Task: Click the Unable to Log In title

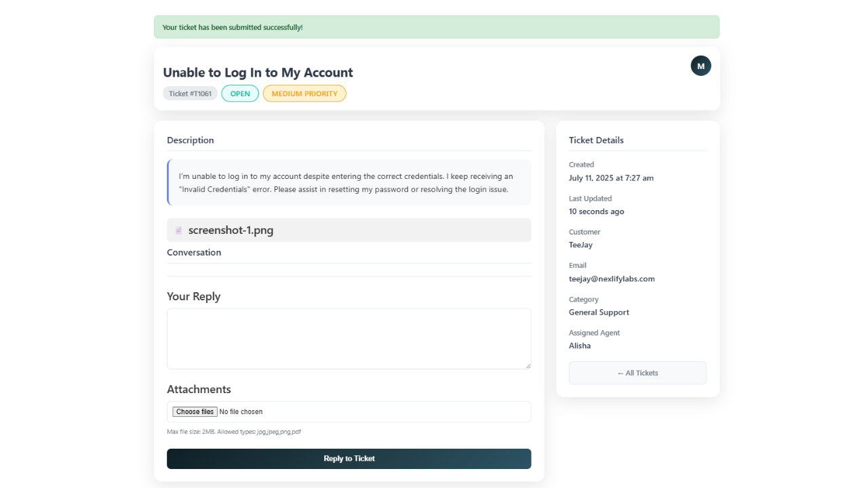Action: coord(258,73)
